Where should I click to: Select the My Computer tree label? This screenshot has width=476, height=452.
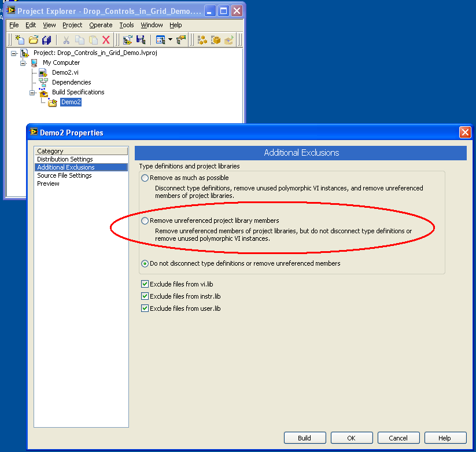(x=61, y=63)
